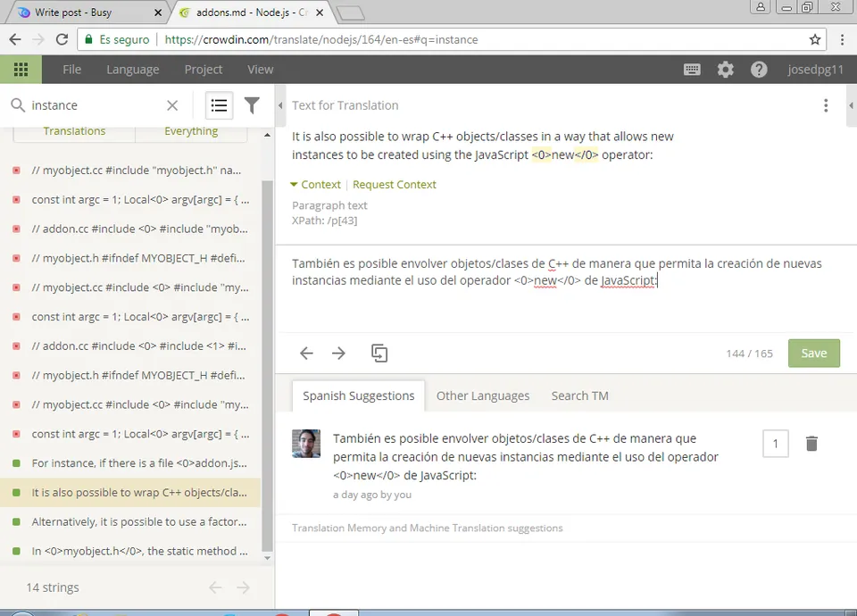Copy source text into translation

click(x=379, y=354)
